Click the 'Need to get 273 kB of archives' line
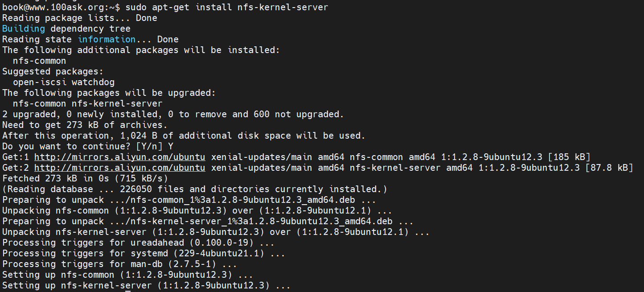Viewport: 644px width, 292px height. (x=85, y=125)
